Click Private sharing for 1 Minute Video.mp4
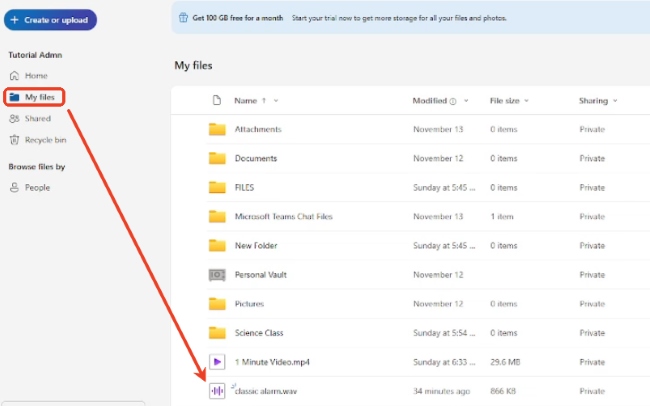This screenshot has height=406, width=650. click(592, 362)
